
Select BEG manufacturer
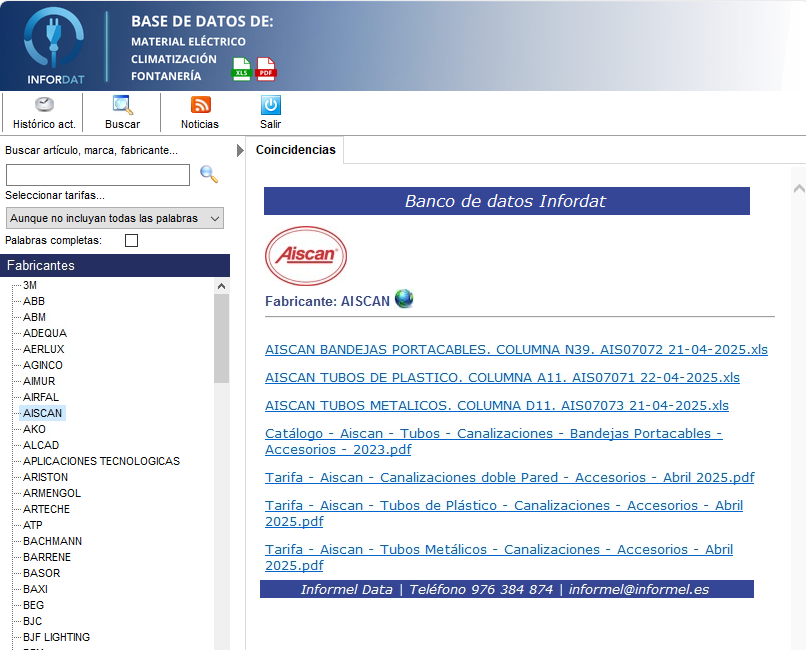coord(33,605)
